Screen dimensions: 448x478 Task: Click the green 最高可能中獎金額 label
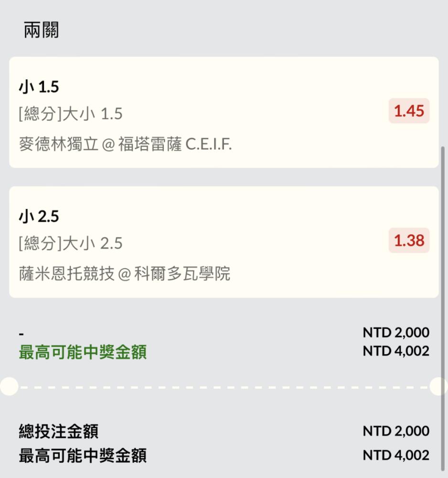(83, 352)
